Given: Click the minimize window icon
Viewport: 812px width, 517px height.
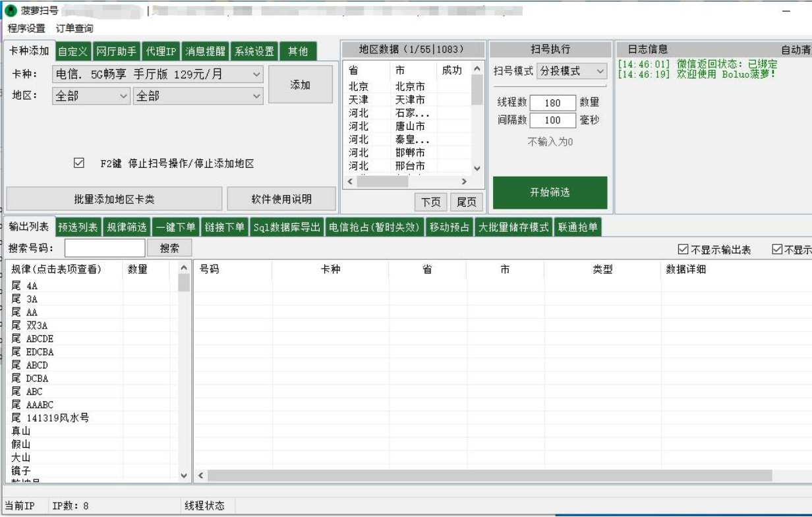Looking at the screenshot, I should coord(786,11).
